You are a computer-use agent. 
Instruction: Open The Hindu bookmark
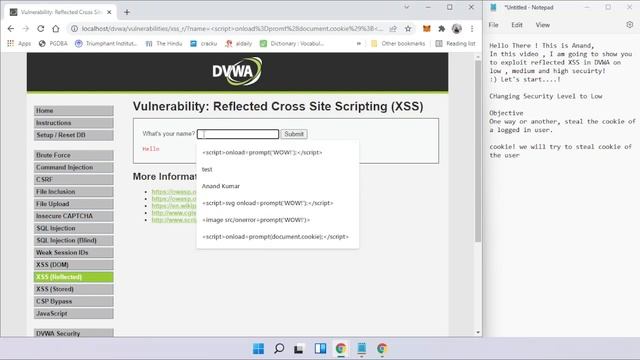coord(164,43)
